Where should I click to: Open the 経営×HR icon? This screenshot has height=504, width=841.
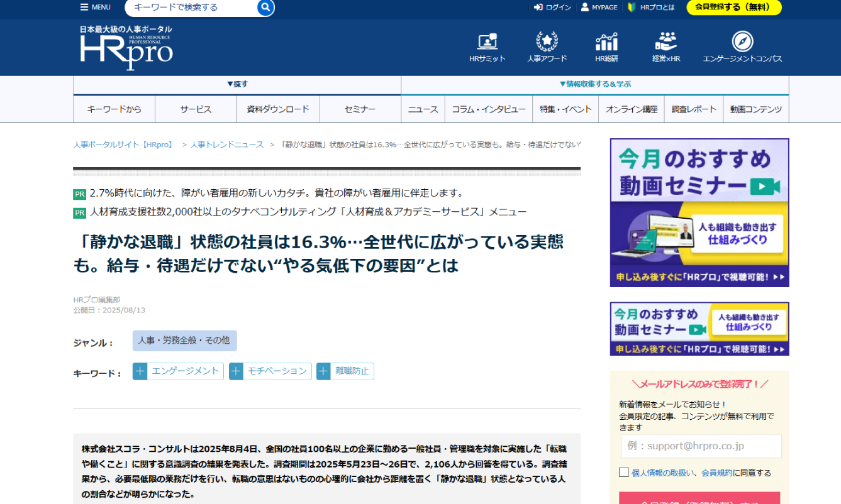click(666, 41)
